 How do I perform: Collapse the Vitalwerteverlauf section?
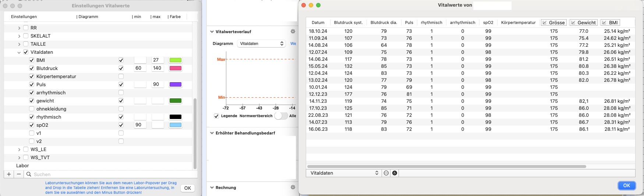212,32
